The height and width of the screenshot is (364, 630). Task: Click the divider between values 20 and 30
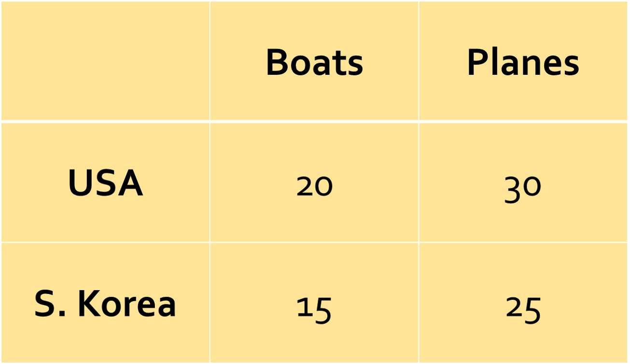(419, 182)
